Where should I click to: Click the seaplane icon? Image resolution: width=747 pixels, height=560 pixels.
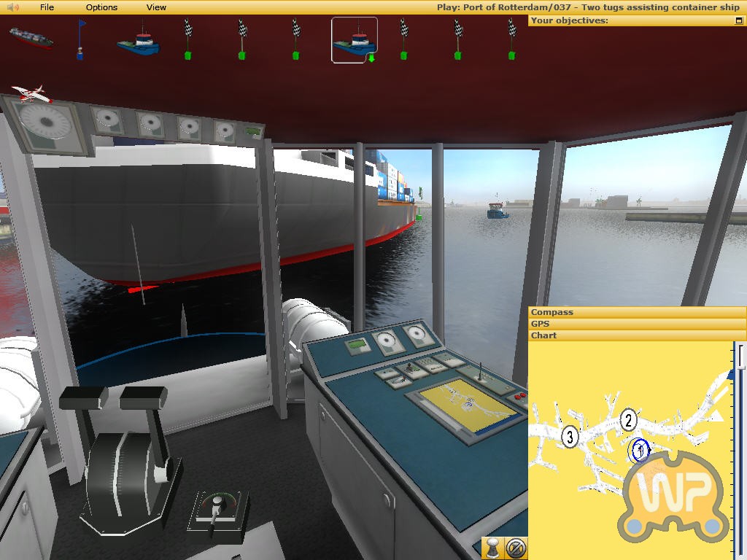pyautogui.click(x=31, y=93)
